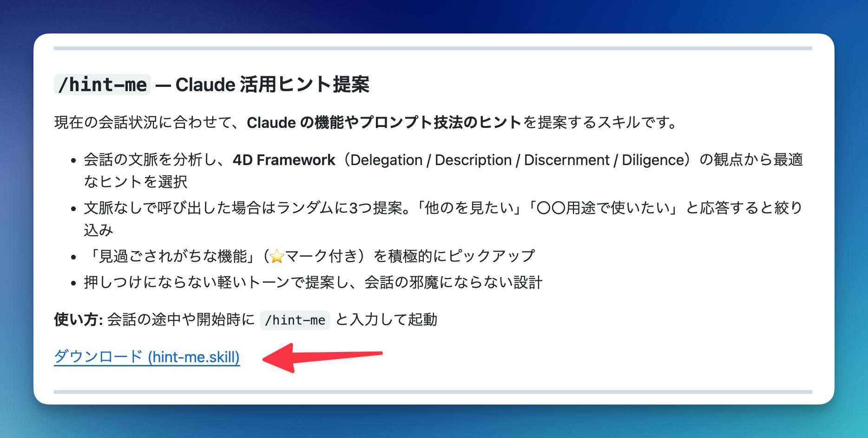This screenshot has width=868, height=438.
Task: Click the inline /hint-me code in 使い方 line
Action: 295,320
